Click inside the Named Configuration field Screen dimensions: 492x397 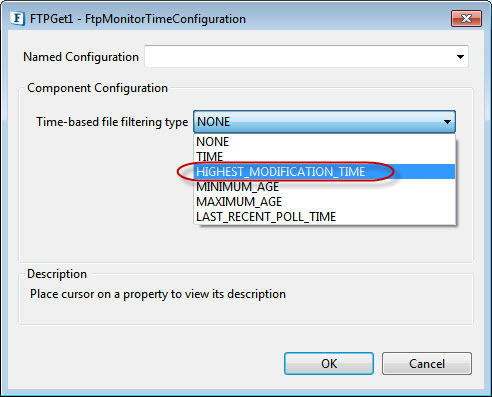click(306, 57)
